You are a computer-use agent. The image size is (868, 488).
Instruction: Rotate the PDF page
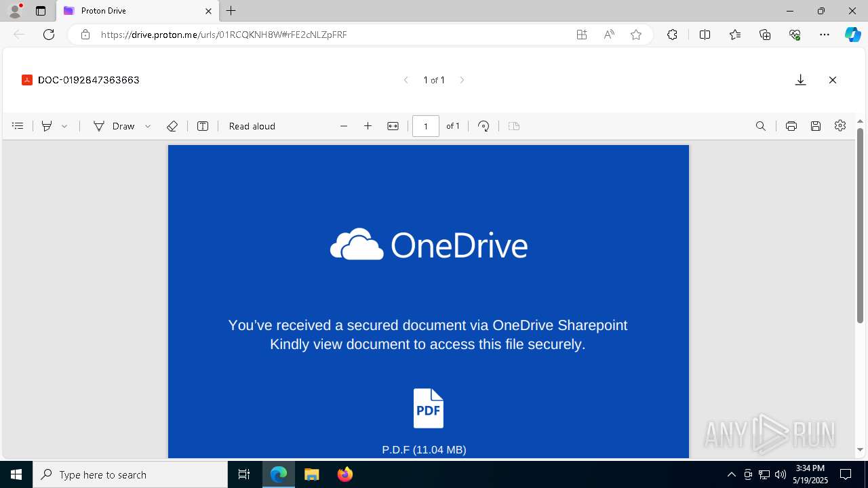click(484, 126)
